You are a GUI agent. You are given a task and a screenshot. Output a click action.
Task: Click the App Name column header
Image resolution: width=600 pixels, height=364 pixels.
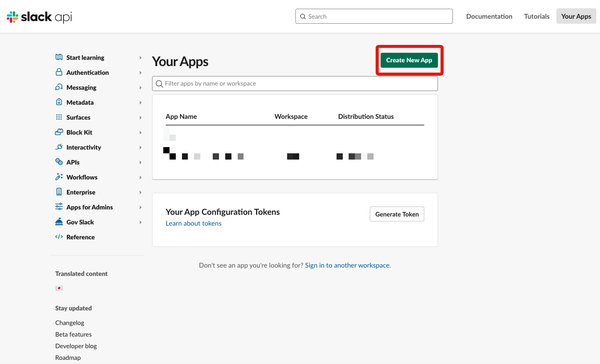tap(181, 116)
